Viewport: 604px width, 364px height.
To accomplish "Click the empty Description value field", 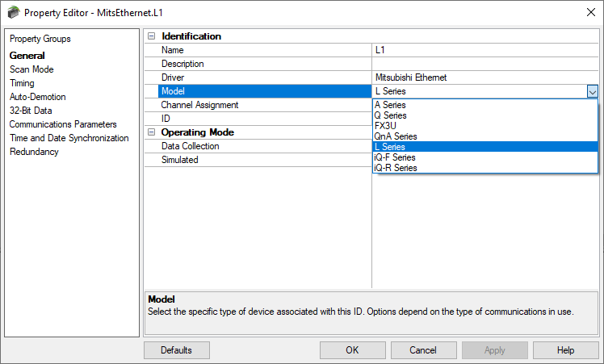I will tap(485, 64).
